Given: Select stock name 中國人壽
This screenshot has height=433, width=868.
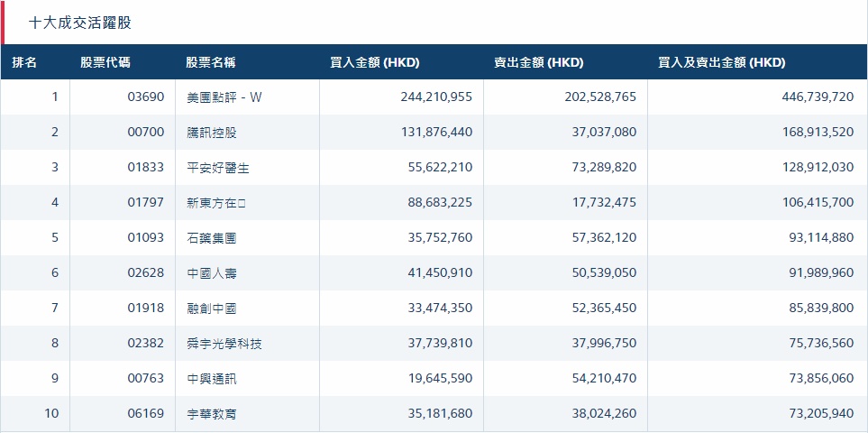Looking at the screenshot, I should (212, 273).
